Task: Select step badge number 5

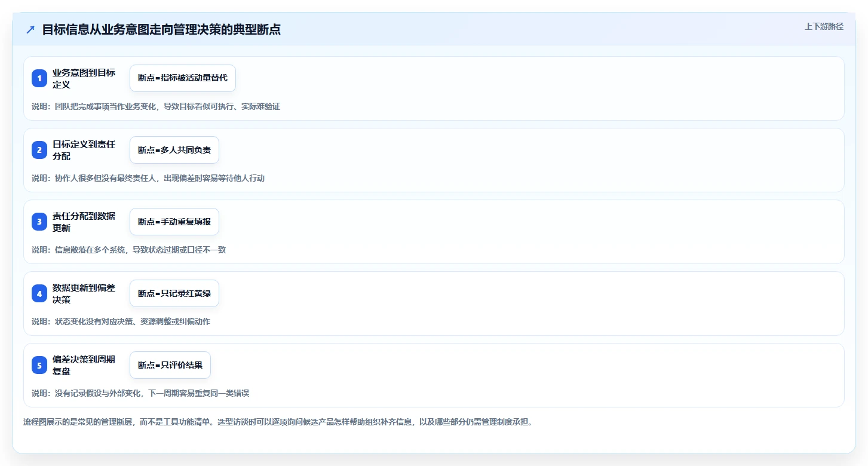Action: 39,365
